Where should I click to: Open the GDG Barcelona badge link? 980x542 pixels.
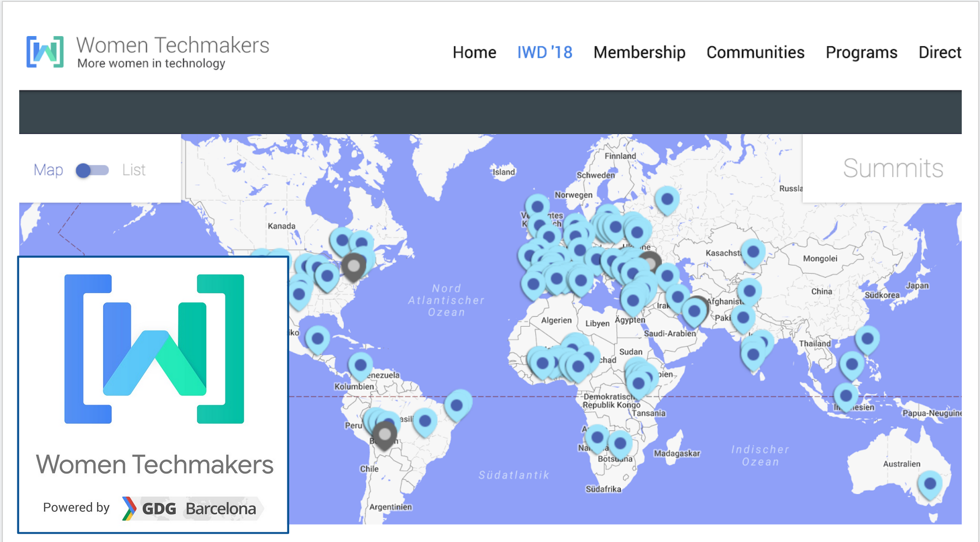pyautogui.click(x=192, y=508)
